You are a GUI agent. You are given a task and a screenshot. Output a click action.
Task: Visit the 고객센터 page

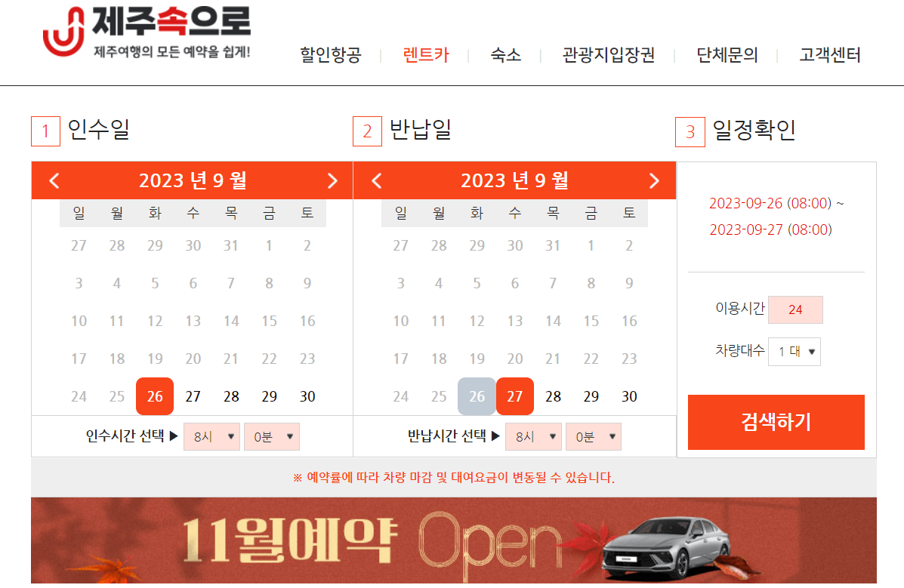828,55
